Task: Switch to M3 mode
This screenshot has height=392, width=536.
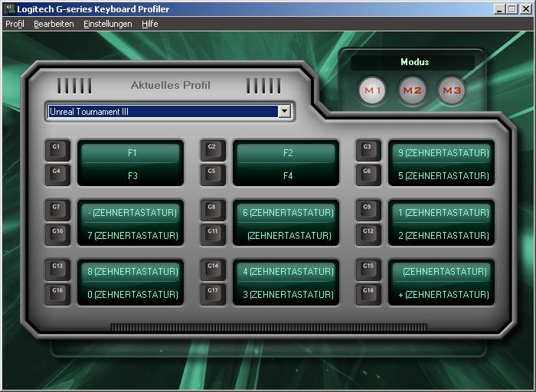Action: tap(452, 90)
